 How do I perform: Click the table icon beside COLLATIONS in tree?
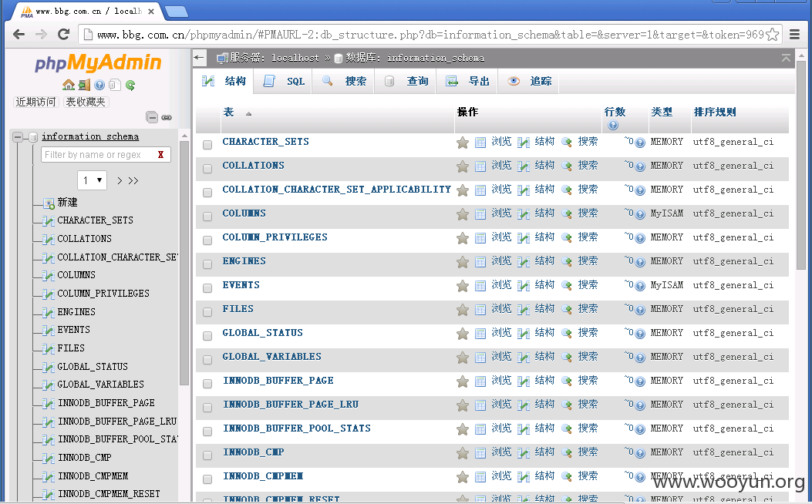pyautogui.click(x=49, y=239)
